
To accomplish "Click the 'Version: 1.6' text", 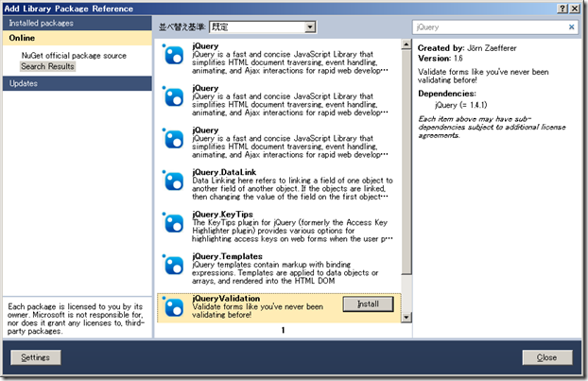I will click(x=441, y=58).
